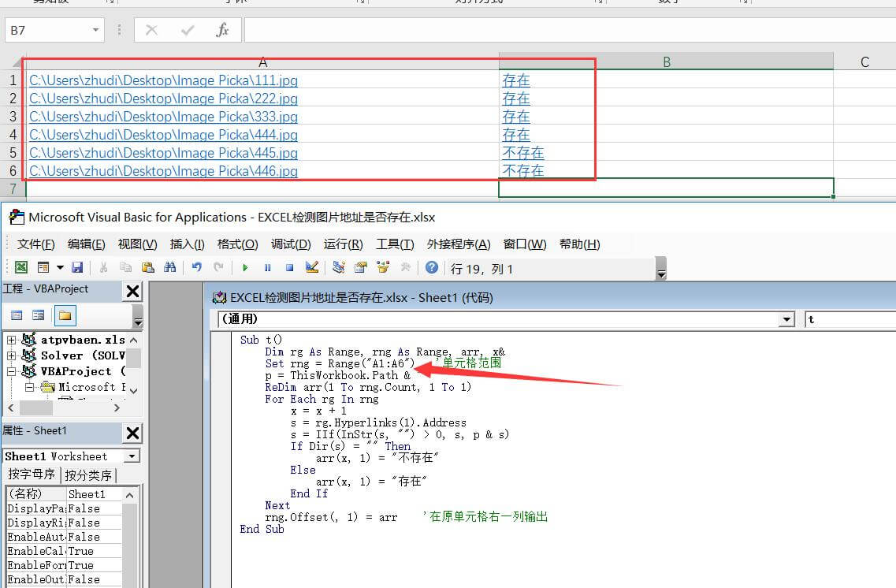Screen dimensions: 896x588
Task: Click the 不存在 link in cell B5
Action: [x=523, y=153]
